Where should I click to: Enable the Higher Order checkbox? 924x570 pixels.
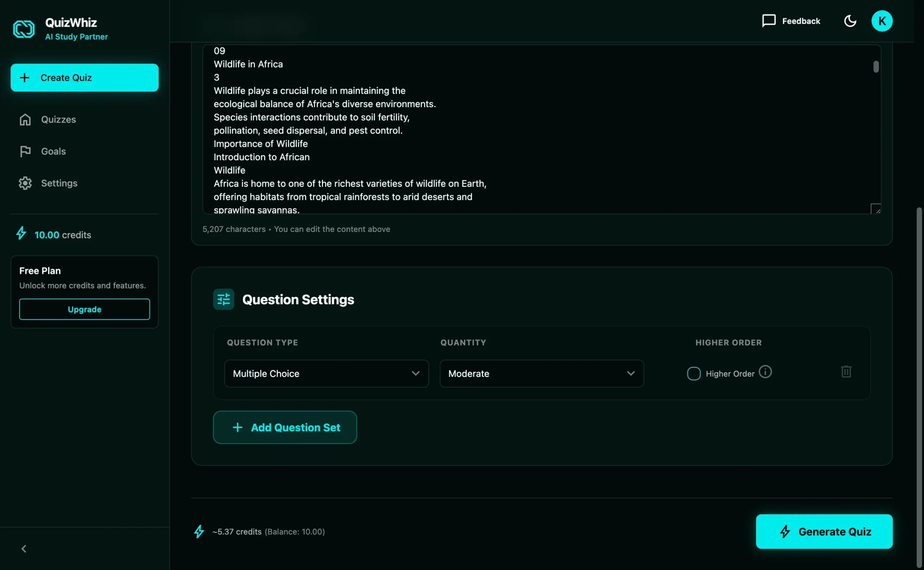click(x=694, y=374)
